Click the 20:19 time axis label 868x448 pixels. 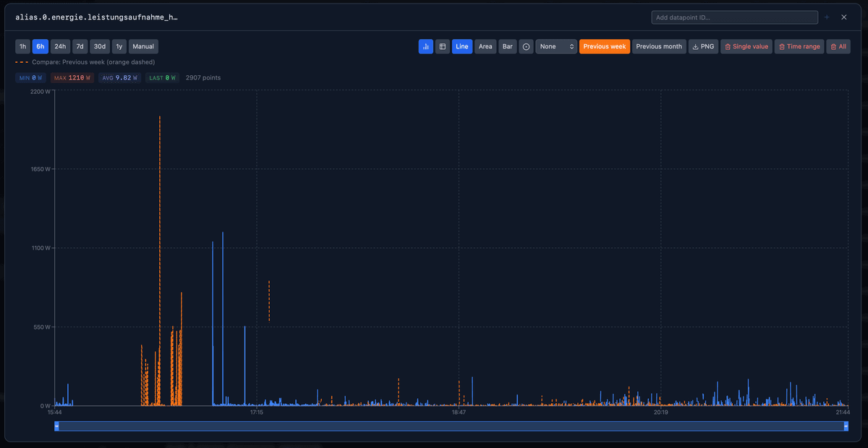pyautogui.click(x=661, y=413)
